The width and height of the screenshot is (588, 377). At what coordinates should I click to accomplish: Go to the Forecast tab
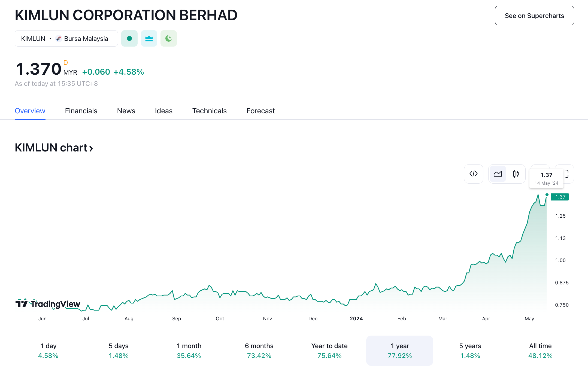point(260,111)
